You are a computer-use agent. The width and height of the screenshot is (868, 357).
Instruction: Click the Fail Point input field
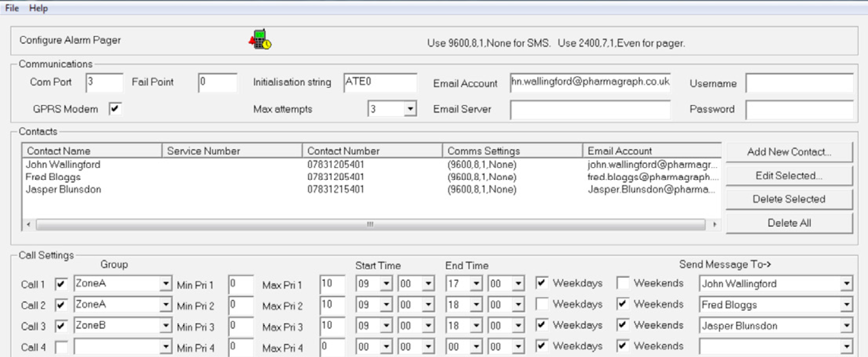tap(218, 82)
